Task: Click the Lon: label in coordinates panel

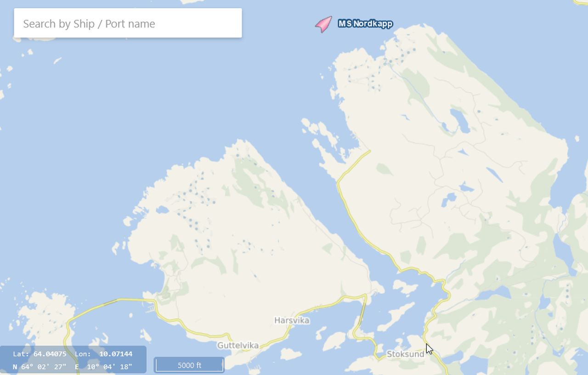Action: pos(83,354)
